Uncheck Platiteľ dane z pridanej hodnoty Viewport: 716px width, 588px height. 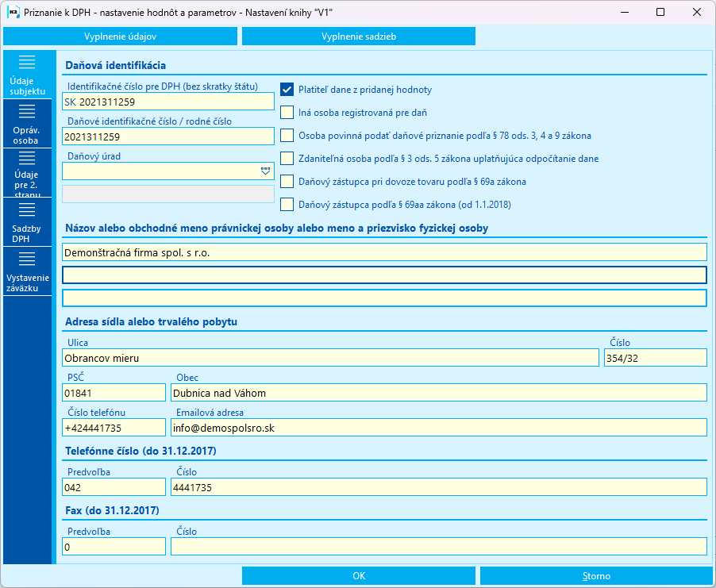tap(287, 90)
